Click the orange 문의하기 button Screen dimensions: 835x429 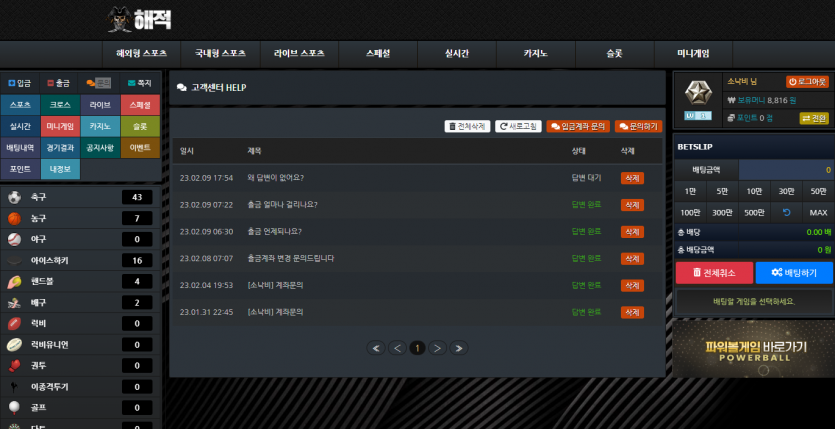click(x=638, y=127)
